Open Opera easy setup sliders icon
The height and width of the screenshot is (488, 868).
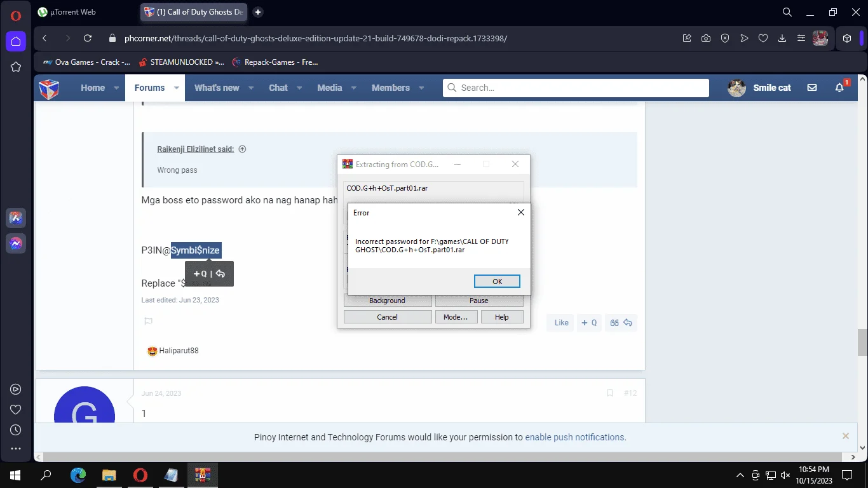pos(801,38)
